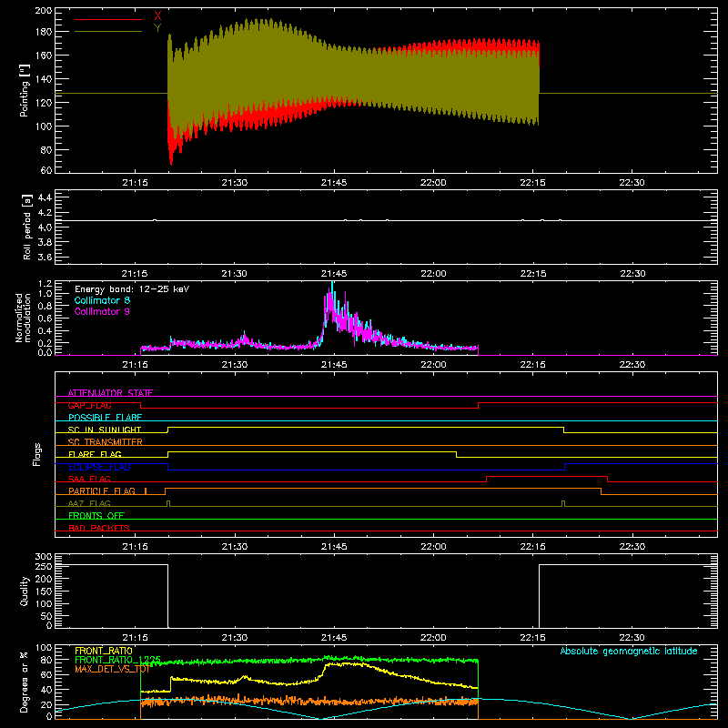This screenshot has height=728, width=728.
Task: Click the 21:15 tick under Quality plot
Action: (135, 638)
